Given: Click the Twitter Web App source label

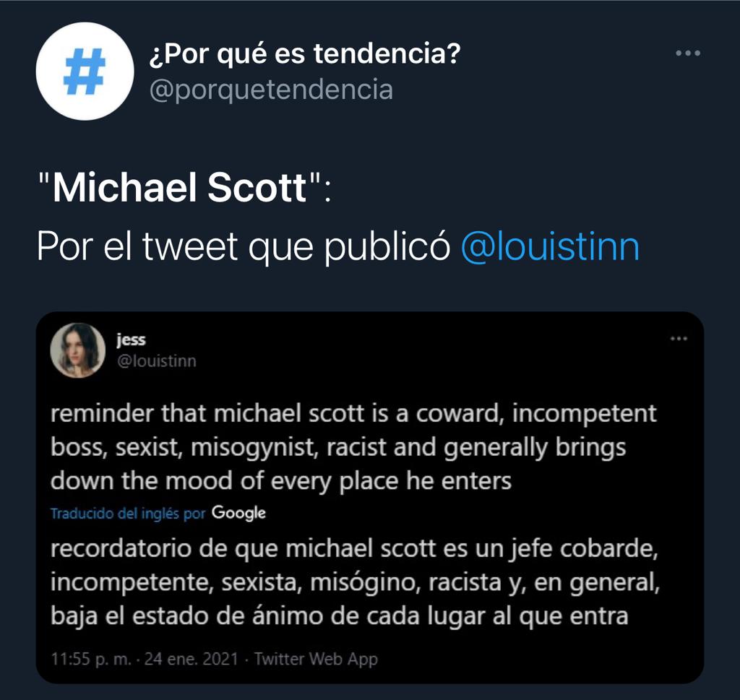Looking at the screenshot, I should tap(316, 659).
